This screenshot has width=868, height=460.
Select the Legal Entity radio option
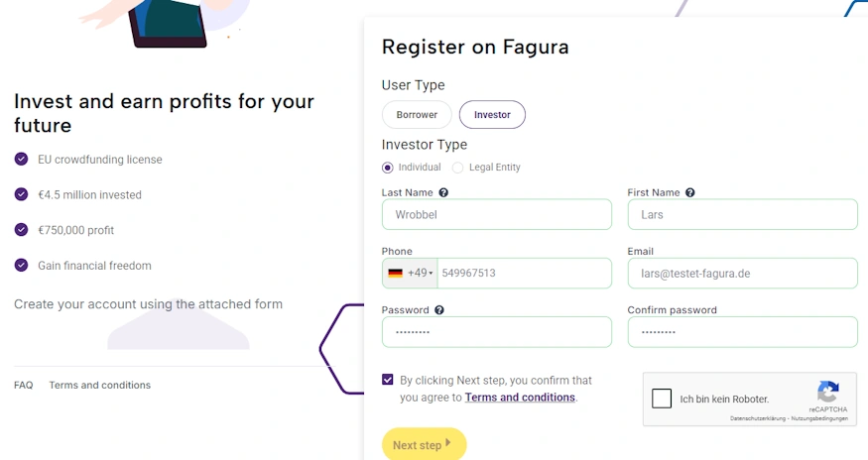(x=458, y=168)
